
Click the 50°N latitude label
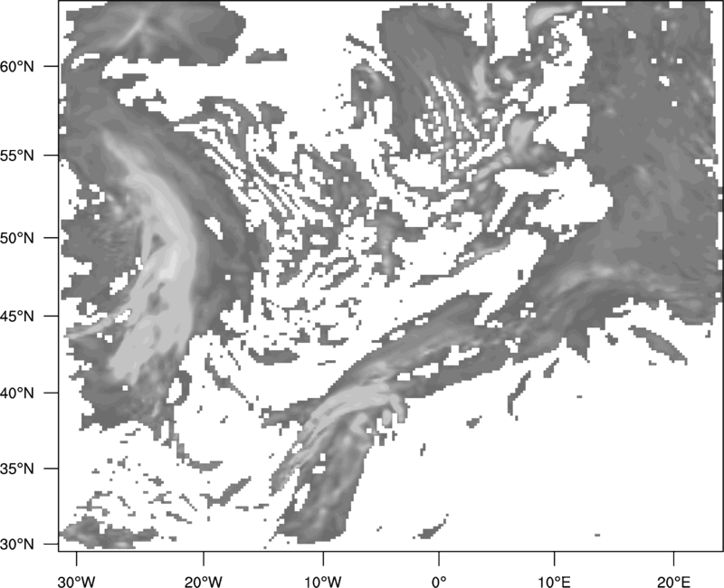17,238
